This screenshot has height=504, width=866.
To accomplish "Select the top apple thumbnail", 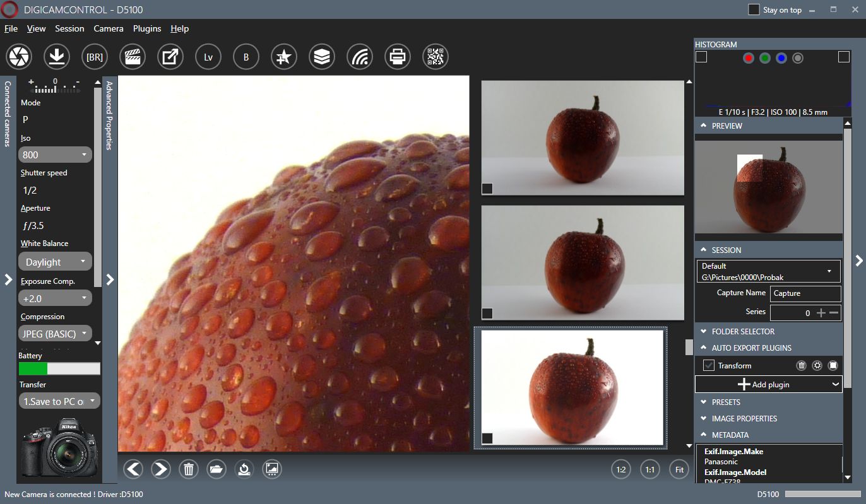I will point(582,138).
